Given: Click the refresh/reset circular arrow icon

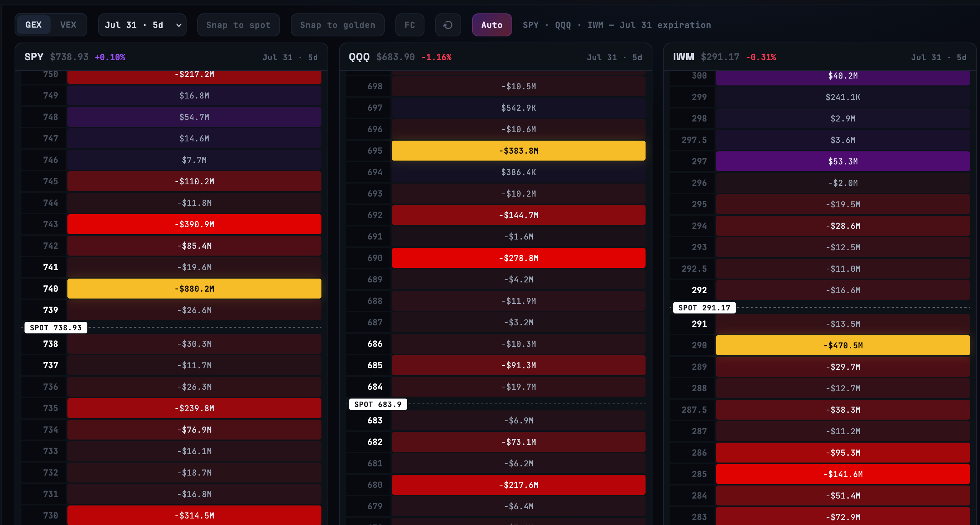Looking at the screenshot, I should (448, 25).
